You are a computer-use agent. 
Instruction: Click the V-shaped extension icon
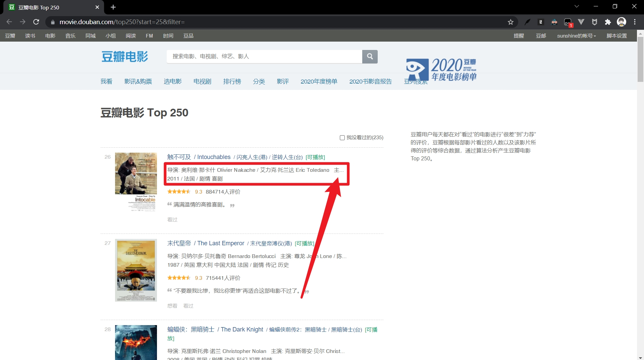click(x=581, y=22)
